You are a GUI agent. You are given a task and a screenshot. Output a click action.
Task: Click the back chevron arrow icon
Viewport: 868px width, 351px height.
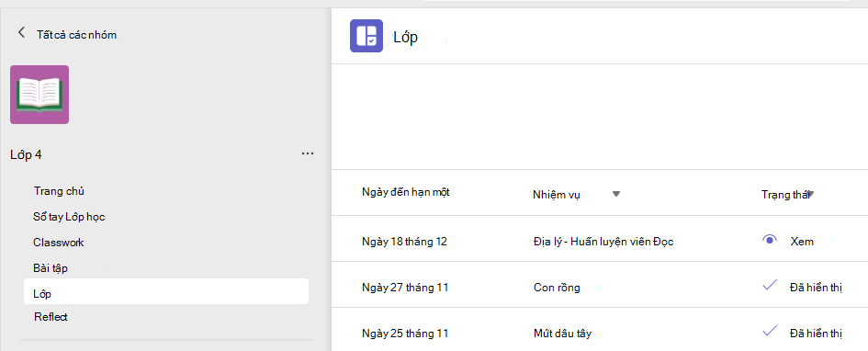click(22, 33)
